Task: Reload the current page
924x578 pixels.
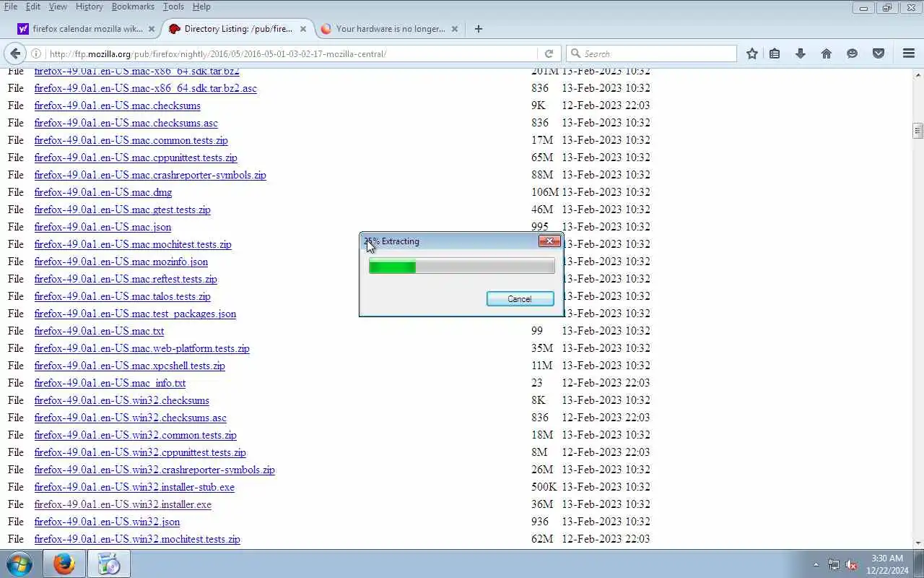Action: pos(549,53)
